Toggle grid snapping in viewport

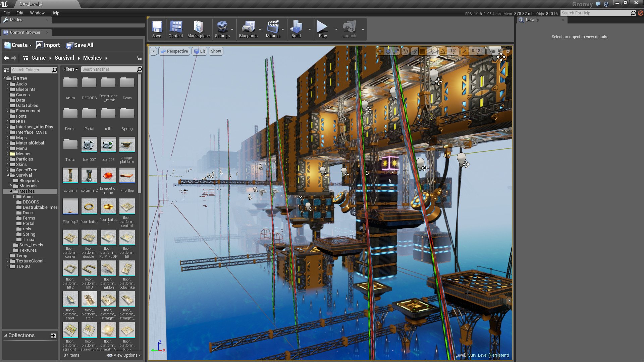point(423,51)
